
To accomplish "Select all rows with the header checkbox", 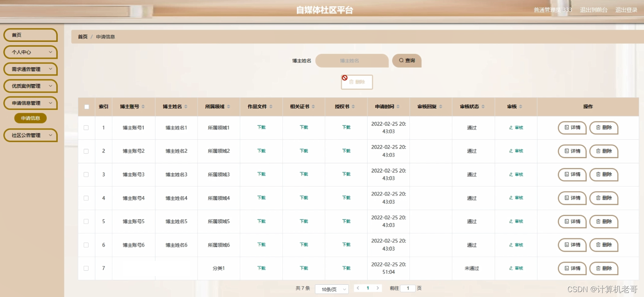I will click(86, 107).
